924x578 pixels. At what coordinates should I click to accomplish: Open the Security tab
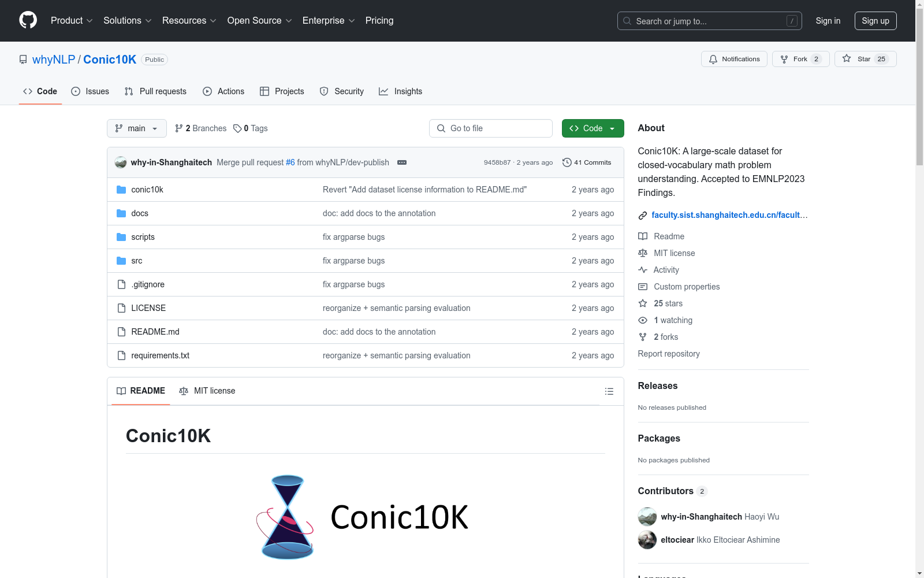click(342, 91)
